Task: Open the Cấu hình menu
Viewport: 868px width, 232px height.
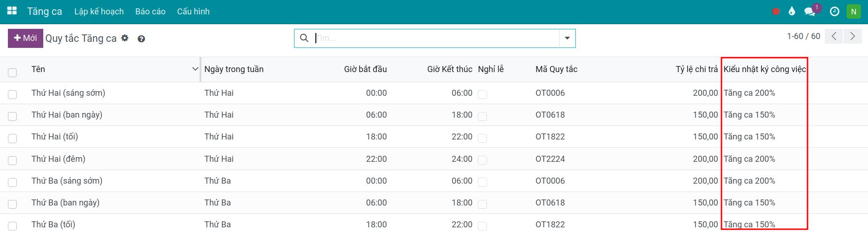Action: (193, 12)
